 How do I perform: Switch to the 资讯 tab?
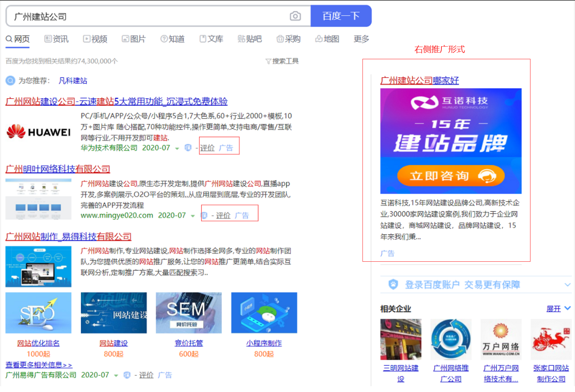coord(56,39)
